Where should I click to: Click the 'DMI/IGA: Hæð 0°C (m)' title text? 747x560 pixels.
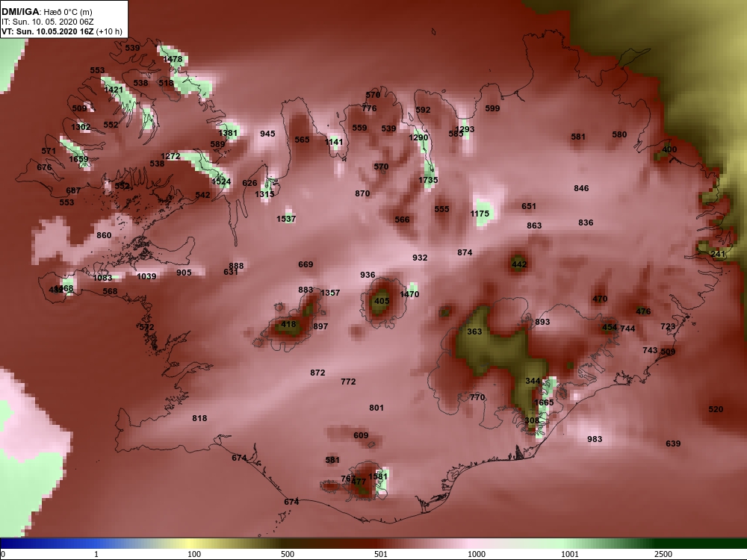(47, 12)
